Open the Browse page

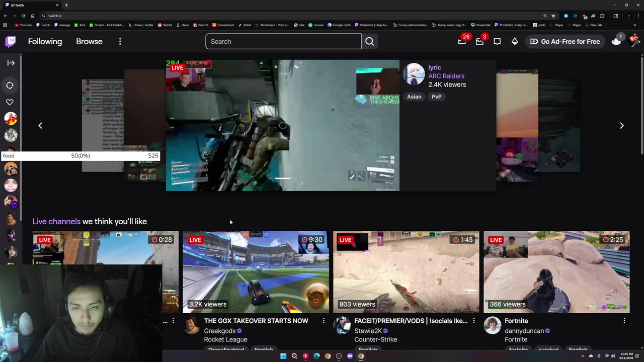click(x=89, y=42)
